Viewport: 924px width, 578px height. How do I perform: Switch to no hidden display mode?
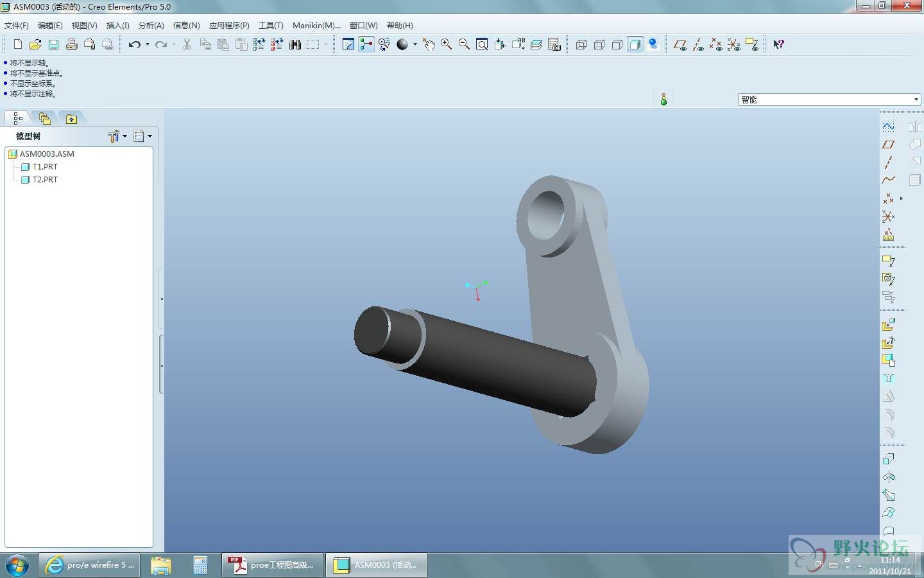(x=617, y=44)
